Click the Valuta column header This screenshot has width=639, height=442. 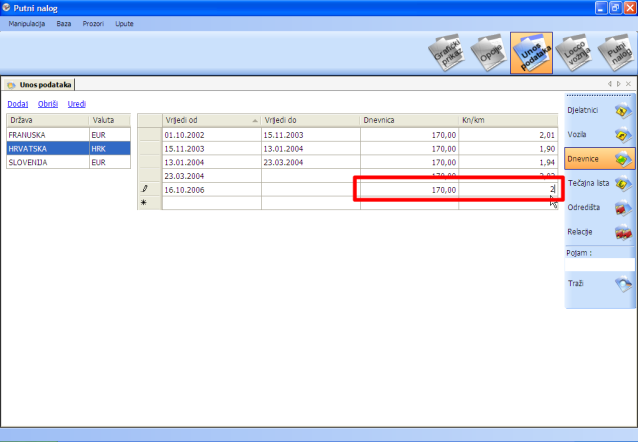tap(110, 120)
